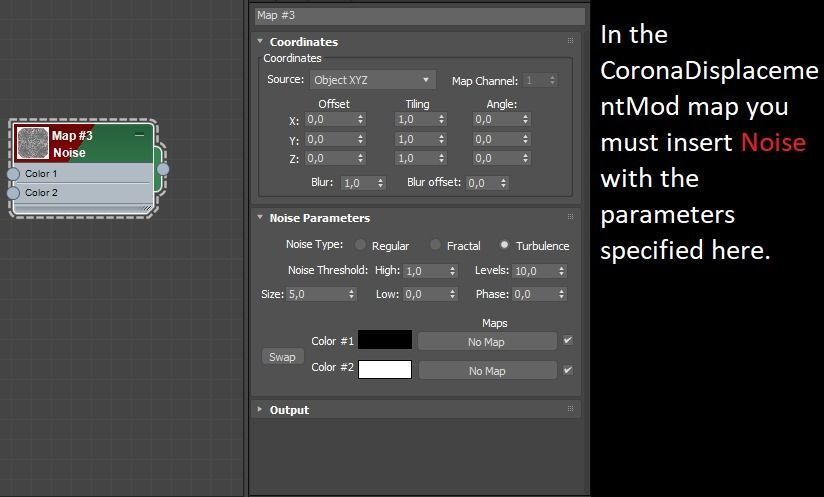Open the white Color #2 swatch
The width and height of the screenshot is (824, 497).
385,369
